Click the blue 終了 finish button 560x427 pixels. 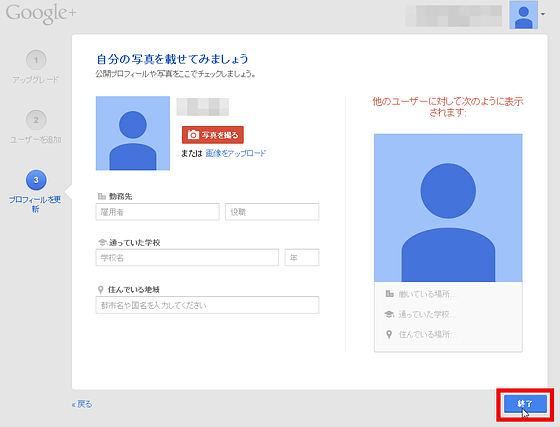525,404
